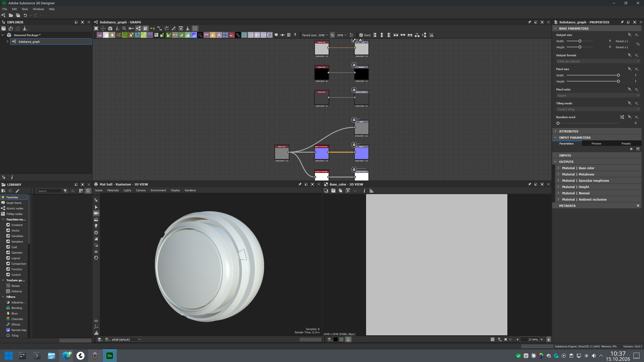Open the Environment menu in 3D view
Screen dimensions: 644x362
158,190
